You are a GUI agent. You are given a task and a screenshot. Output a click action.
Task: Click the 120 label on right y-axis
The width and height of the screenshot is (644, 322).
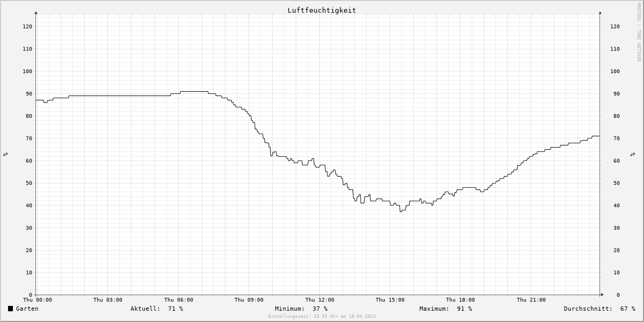point(615,26)
